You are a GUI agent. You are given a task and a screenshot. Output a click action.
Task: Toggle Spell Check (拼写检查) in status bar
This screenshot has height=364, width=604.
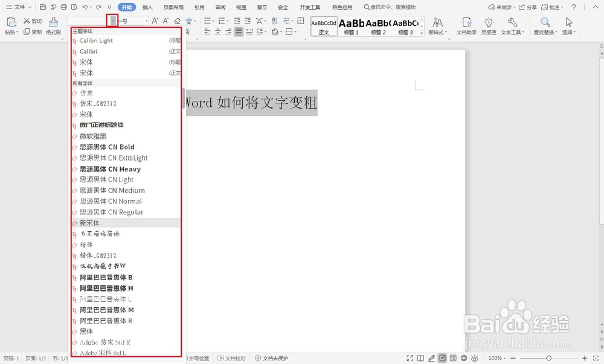[x=198, y=358]
